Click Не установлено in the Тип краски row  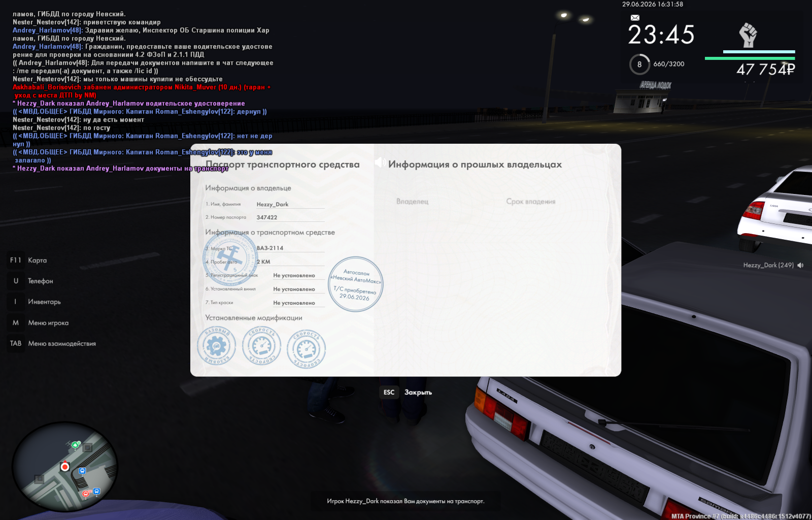[x=294, y=303]
